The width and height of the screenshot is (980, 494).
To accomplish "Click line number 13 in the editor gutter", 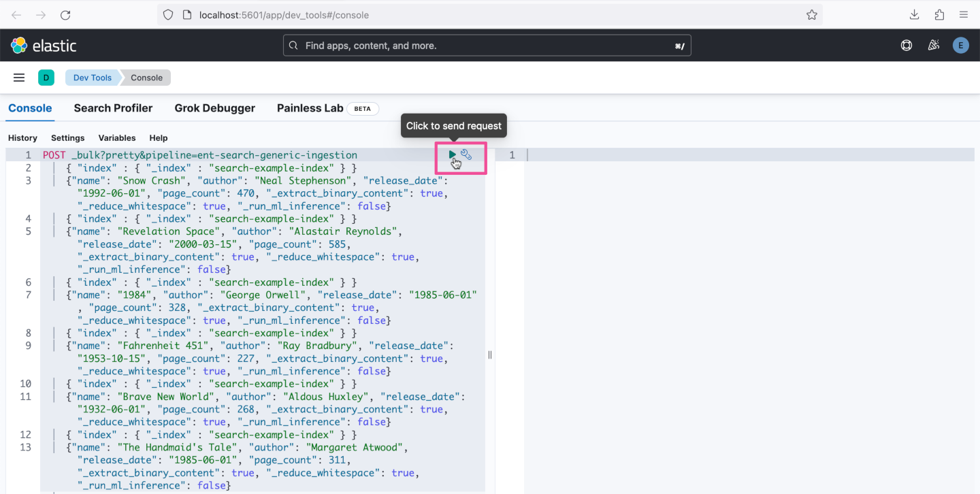I will (x=26, y=448).
